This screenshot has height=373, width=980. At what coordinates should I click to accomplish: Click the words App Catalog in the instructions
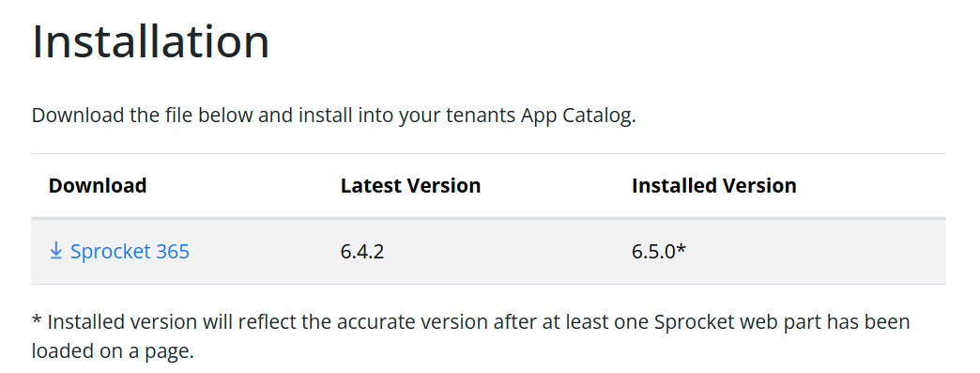[x=577, y=116]
